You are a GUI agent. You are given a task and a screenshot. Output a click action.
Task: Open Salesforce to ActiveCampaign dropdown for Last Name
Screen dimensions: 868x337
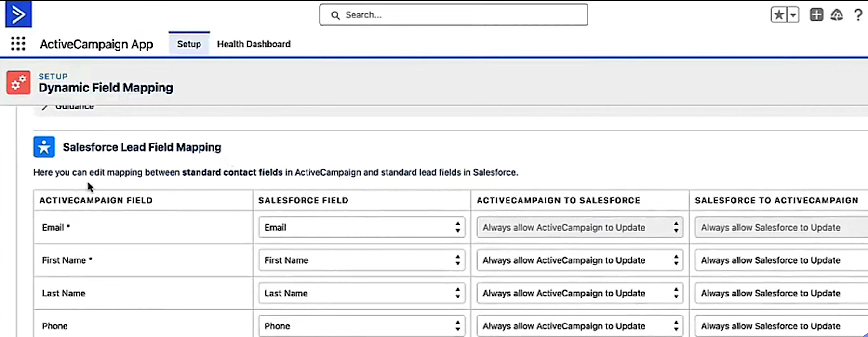tap(781, 293)
